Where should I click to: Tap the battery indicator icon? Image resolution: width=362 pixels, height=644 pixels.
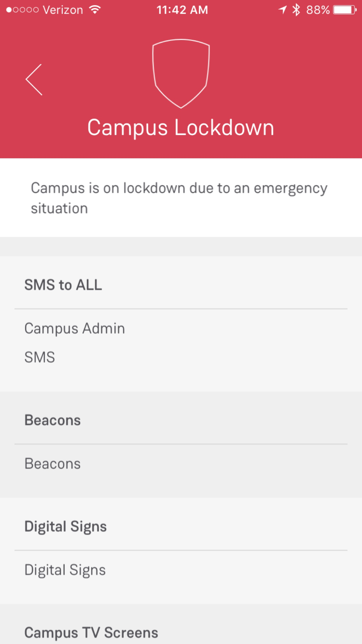click(x=345, y=10)
